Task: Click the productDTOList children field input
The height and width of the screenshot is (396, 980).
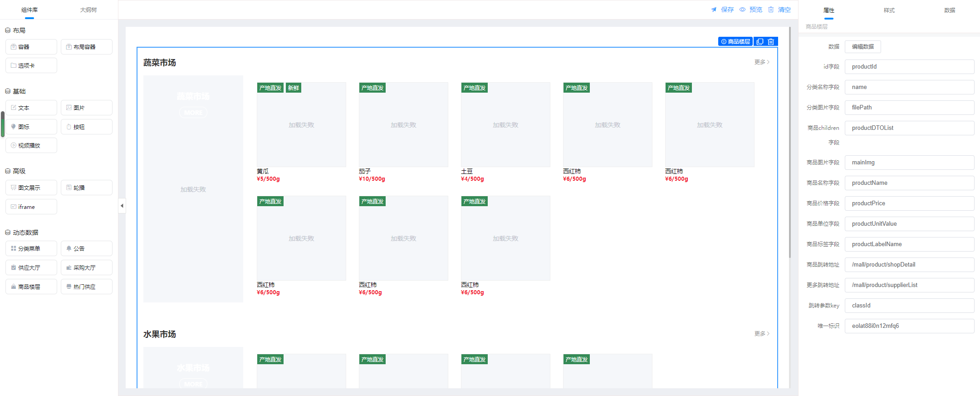Action: click(909, 128)
